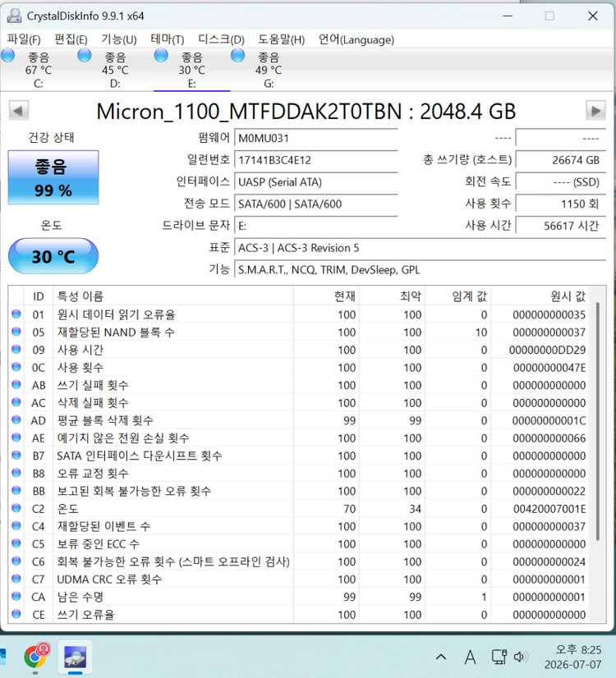Click status icon of row B8 오류 교정 횟수
The height and width of the screenshot is (678, 616).
pyautogui.click(x=16, y=473)
